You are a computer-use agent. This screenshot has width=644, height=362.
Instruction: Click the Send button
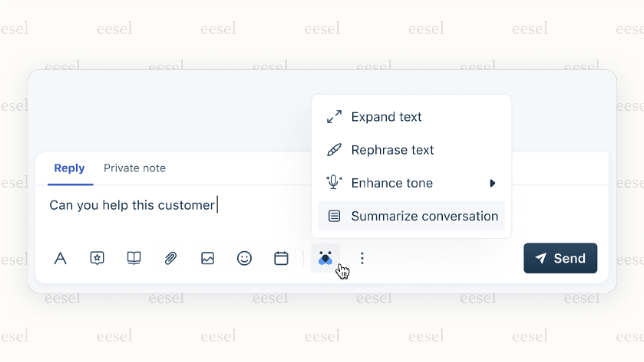[560, 258]
